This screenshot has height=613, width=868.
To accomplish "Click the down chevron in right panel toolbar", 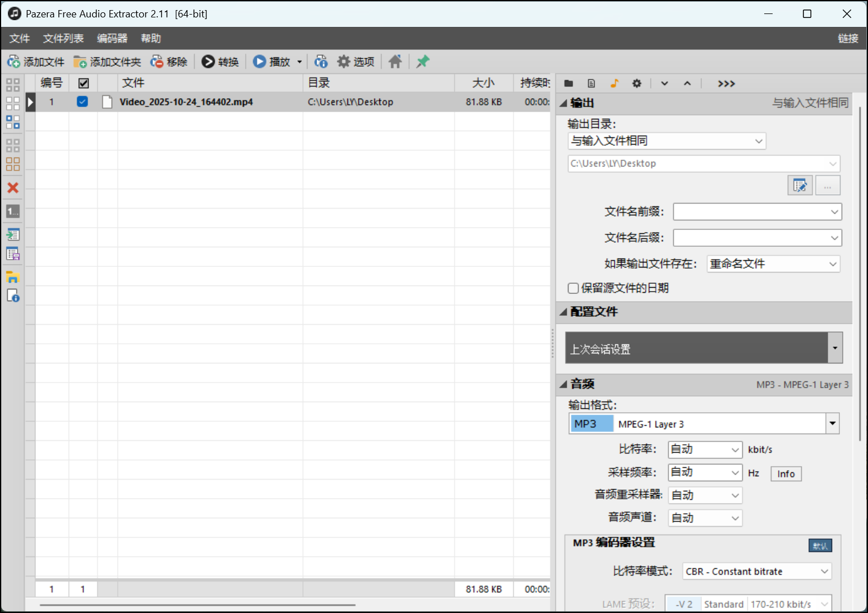I will pos(664,84).
